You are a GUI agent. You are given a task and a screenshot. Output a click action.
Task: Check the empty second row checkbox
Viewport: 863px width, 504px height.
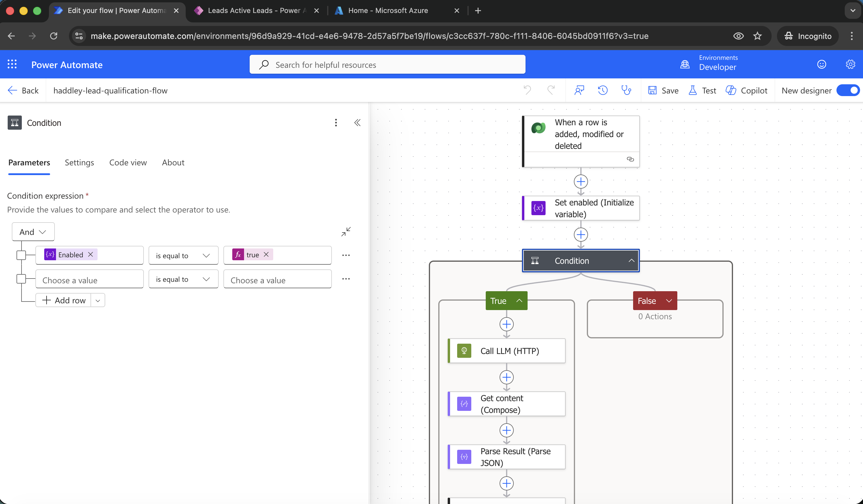[x=21, y=279]
